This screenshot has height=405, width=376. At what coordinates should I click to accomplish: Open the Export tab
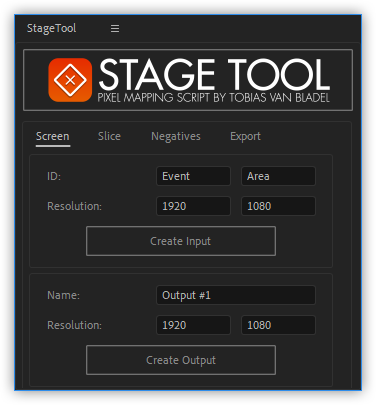(x=245, y=136)
